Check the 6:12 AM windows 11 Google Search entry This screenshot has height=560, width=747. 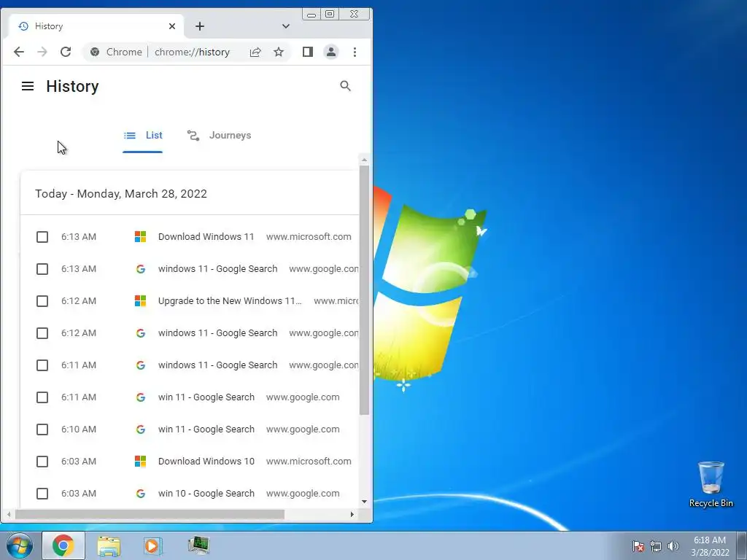(42, 332)
